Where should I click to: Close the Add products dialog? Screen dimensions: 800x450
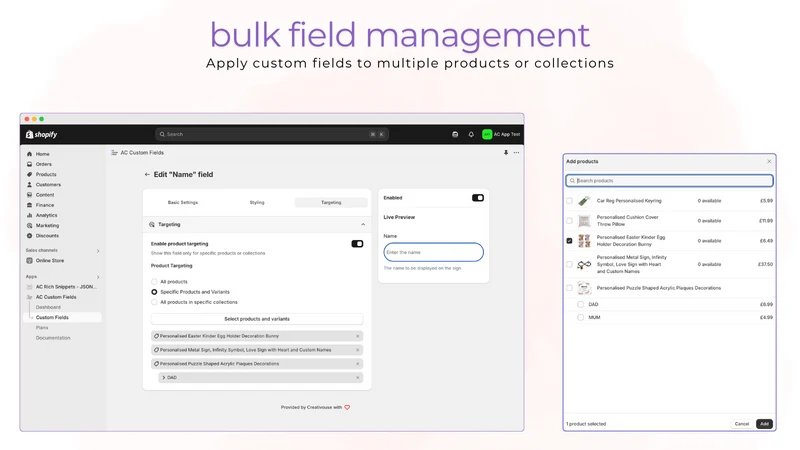769,162
